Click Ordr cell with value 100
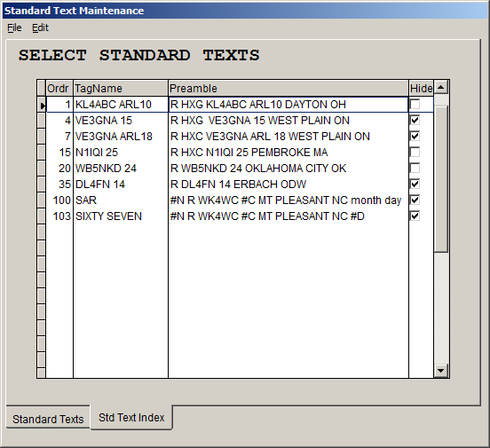The height and width of the screenshot is (448, 490). [x=59, y=200]
